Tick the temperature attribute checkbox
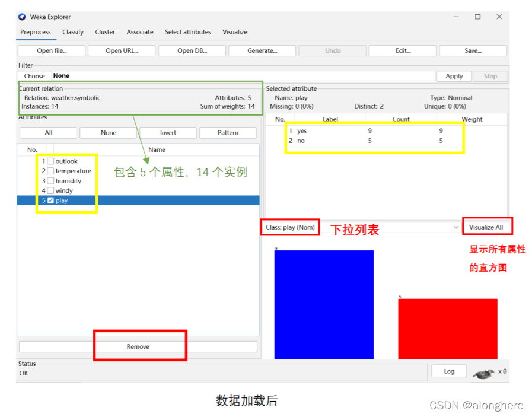Image resolution: width=532 pixels, height=417 pixels. (50, 171)
